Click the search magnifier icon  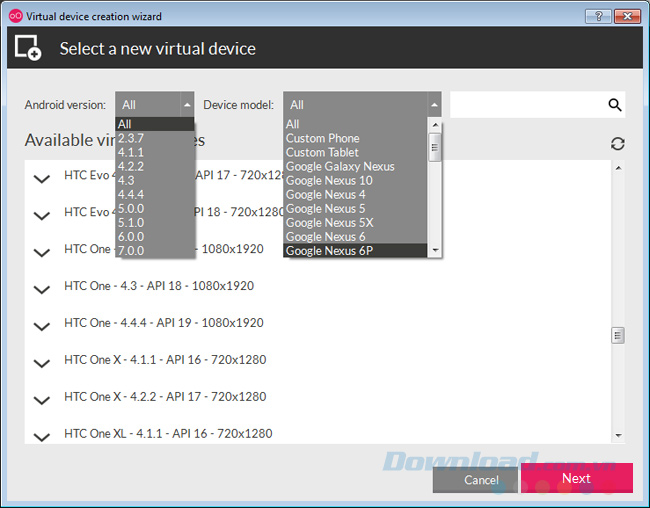tap(615, 105)
